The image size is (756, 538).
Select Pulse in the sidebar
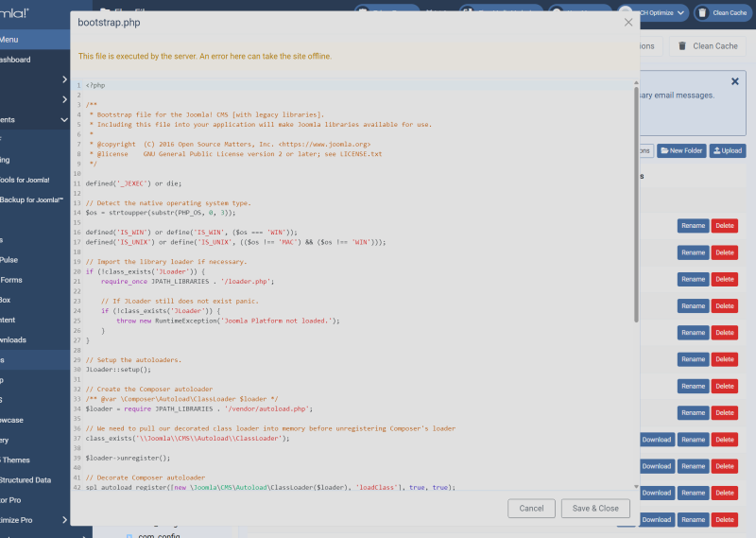[x=9, y=260]
